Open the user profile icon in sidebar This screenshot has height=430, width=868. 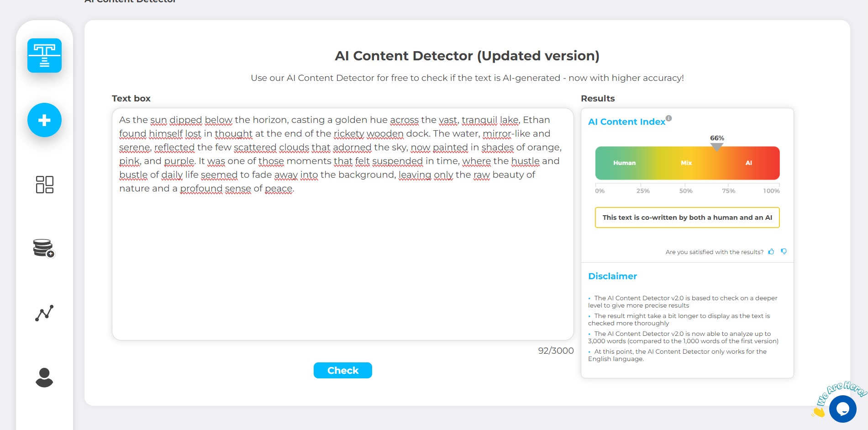point(44,377)
